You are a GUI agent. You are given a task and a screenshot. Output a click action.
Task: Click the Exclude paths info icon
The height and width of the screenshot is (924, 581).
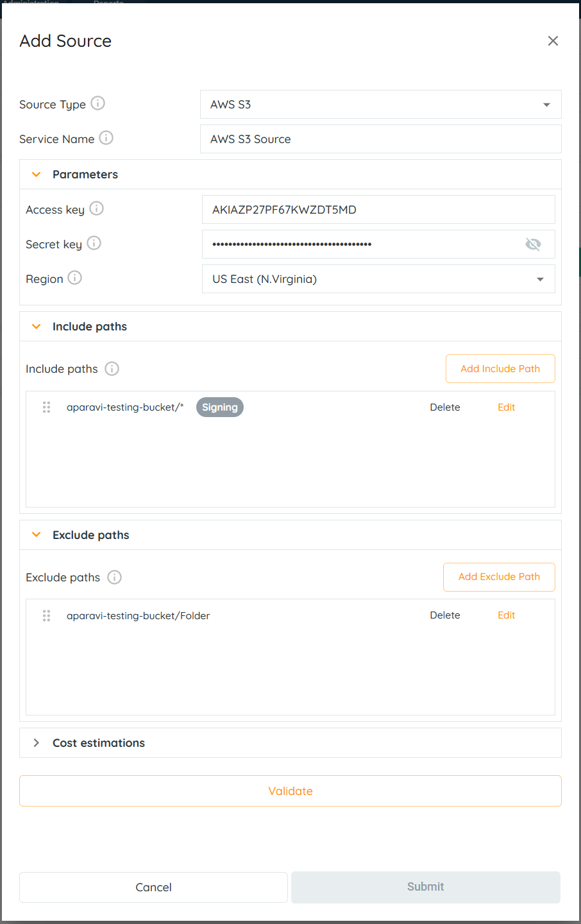114,577
